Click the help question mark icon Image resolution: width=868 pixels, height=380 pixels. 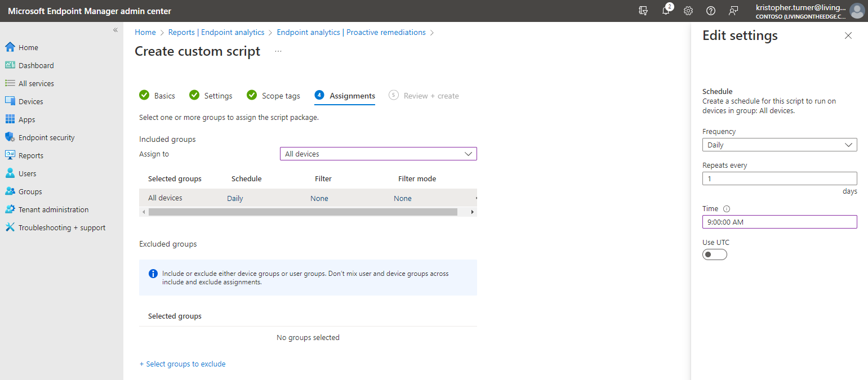pyautogui.click(x=711, y=11)
